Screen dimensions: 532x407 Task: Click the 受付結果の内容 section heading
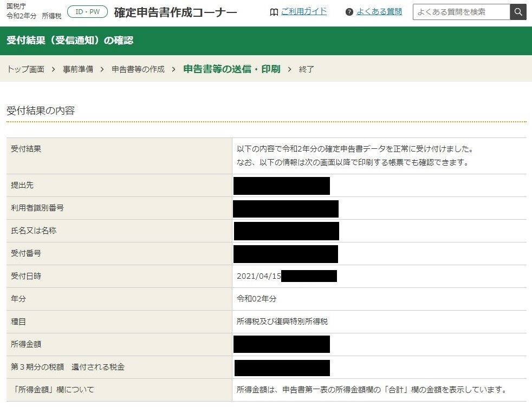point(41,111)
